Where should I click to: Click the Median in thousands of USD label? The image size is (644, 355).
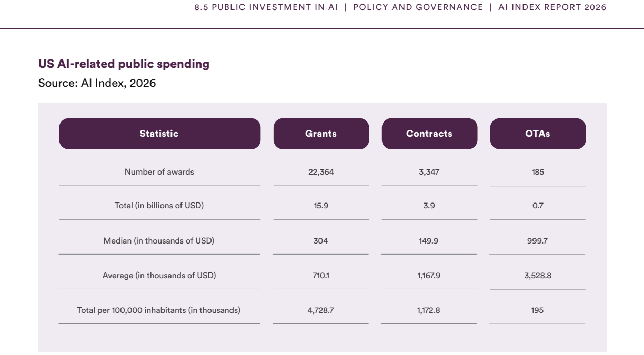tap(159, 241)
